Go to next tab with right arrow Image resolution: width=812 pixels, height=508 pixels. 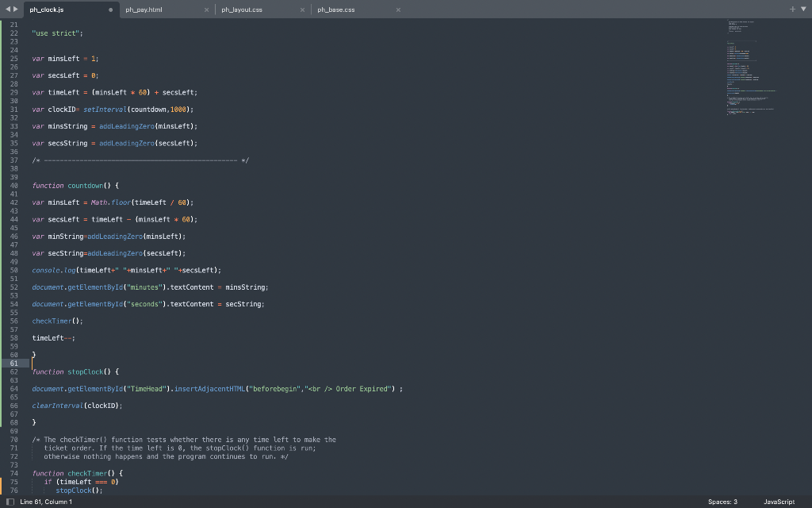[x=16, y=9]
